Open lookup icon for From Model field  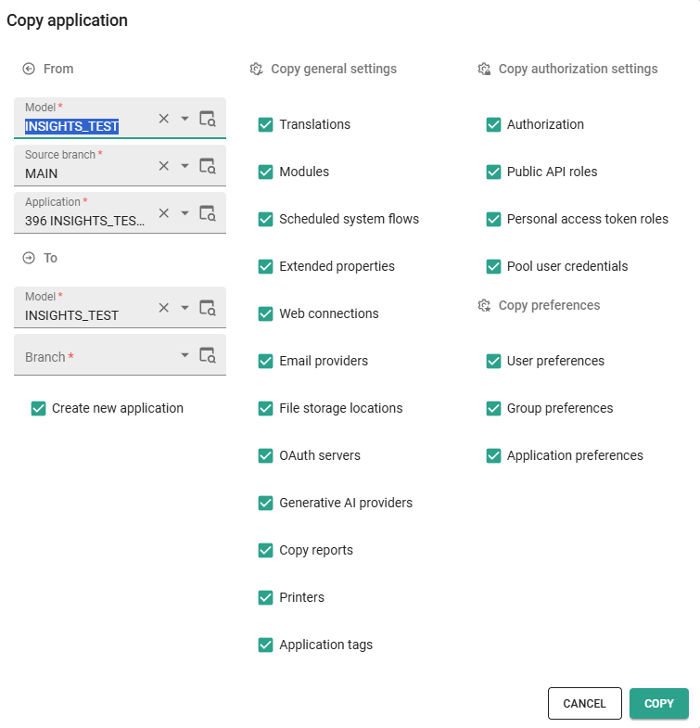point(208,119)
